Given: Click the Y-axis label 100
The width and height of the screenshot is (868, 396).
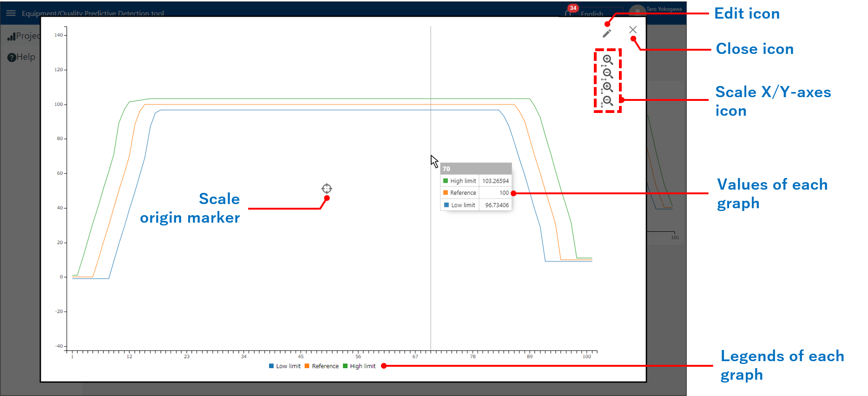Looking at the screenshot, I should 59,104.
